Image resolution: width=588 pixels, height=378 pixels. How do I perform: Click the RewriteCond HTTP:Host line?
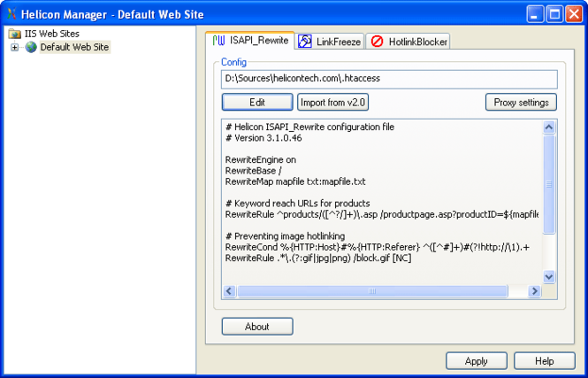(x=378, y=247)
